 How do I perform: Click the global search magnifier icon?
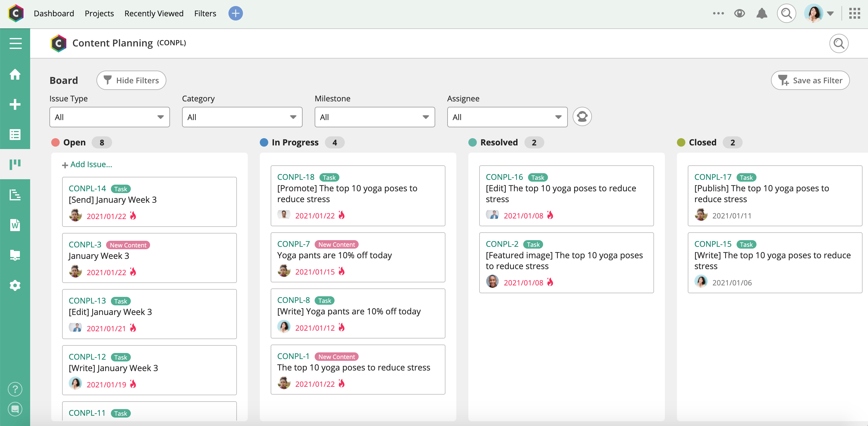point(786,14)
